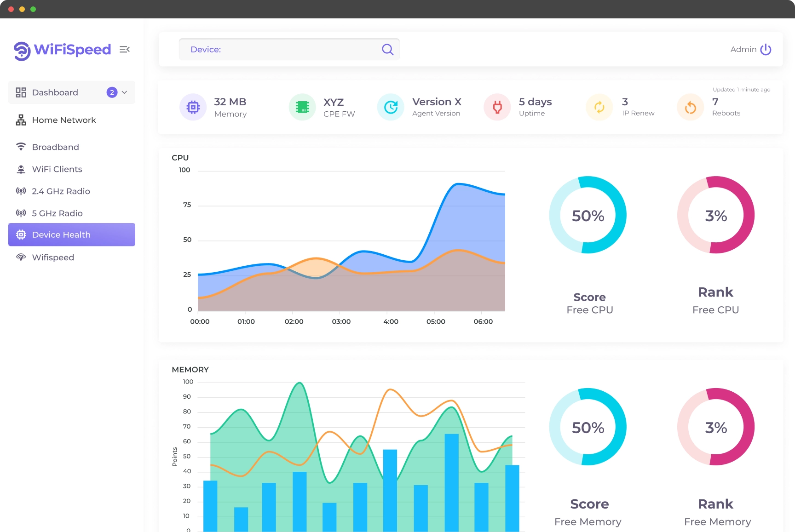Click the 32 MB Memory value
Viewport: 795px width, 532px height.
[230, 102]
